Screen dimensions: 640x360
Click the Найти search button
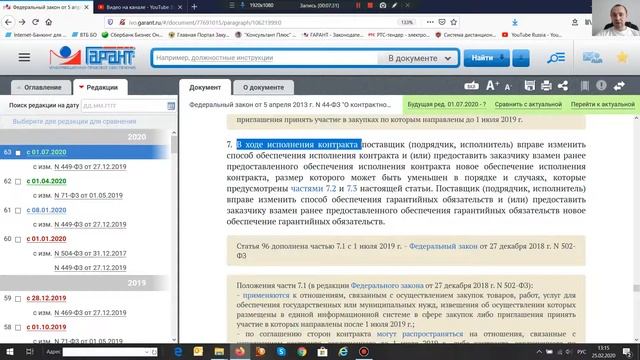pos(487,58)
